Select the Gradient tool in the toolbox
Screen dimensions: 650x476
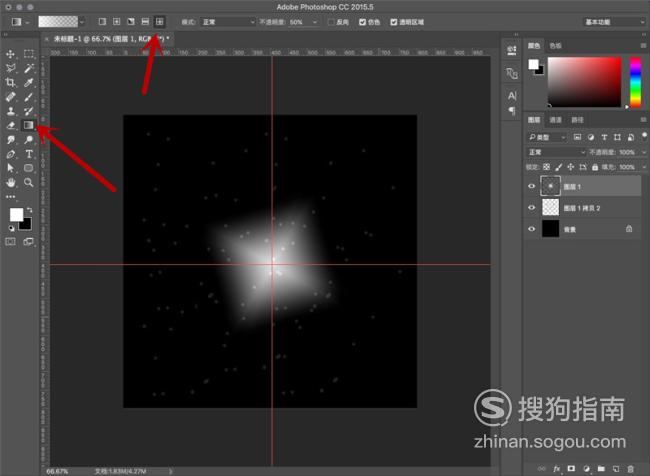click(x=29, y=125)
